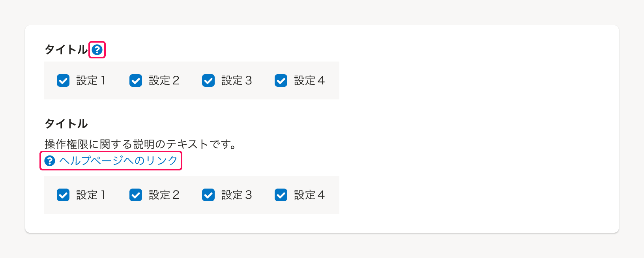This screenshot has width=644, height=258.
Task: Select the second タイトル heading
Action: pos(67,123)
